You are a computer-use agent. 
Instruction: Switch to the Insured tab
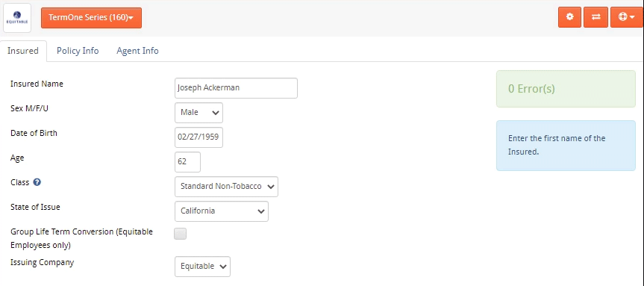click(x=23, y=51)
